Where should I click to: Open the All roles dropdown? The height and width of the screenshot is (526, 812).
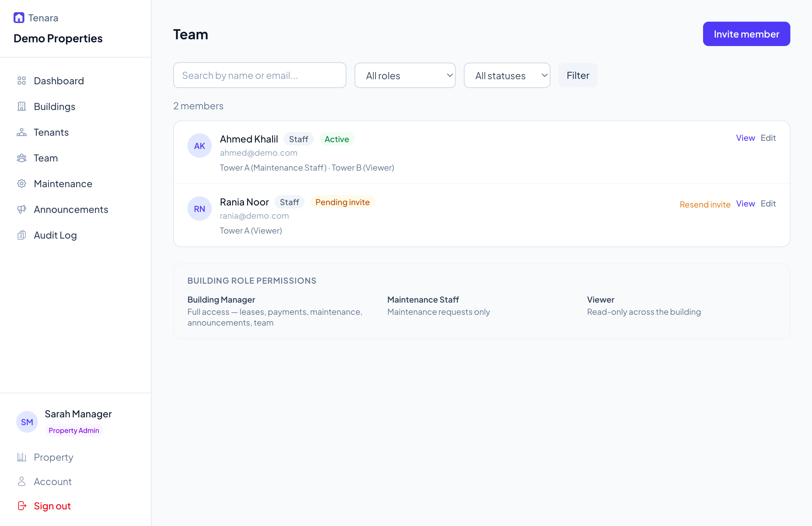[x=405, y=75]
